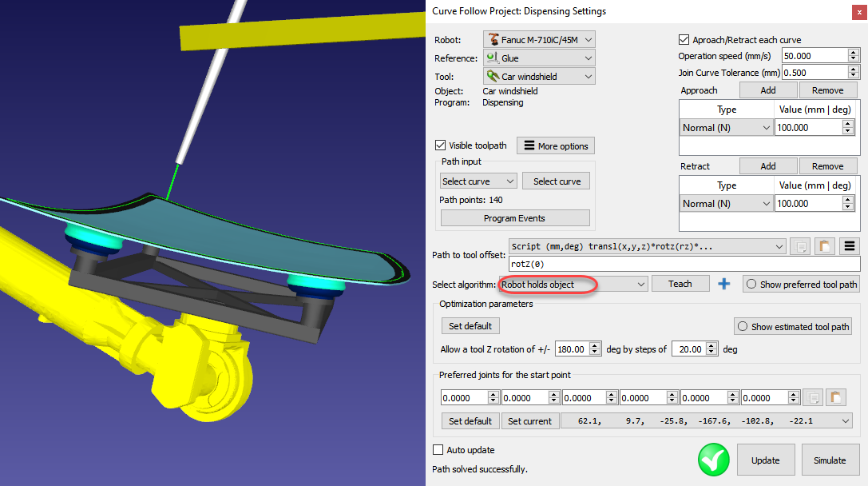This screenshot has width=868, height=486.
Task: Uncheck Approach/Retract each curve
Action: 684,39
